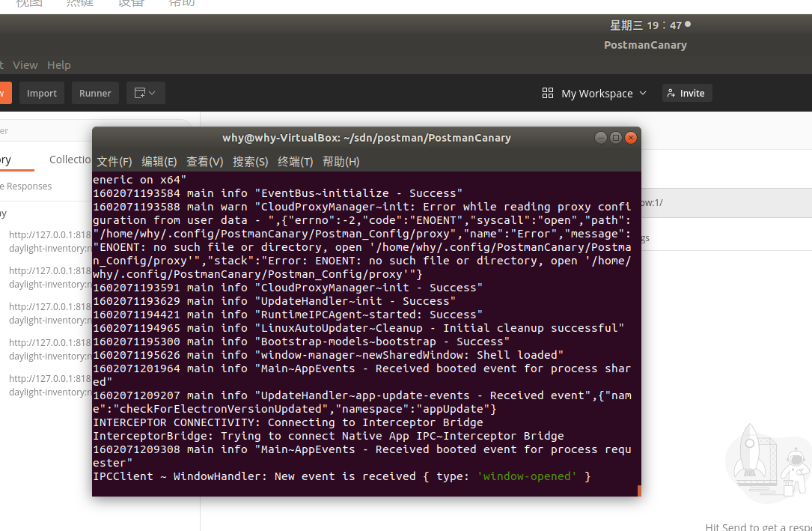Click the Import button in Postman
Screen dimensions: 812x531
[42, 94]
